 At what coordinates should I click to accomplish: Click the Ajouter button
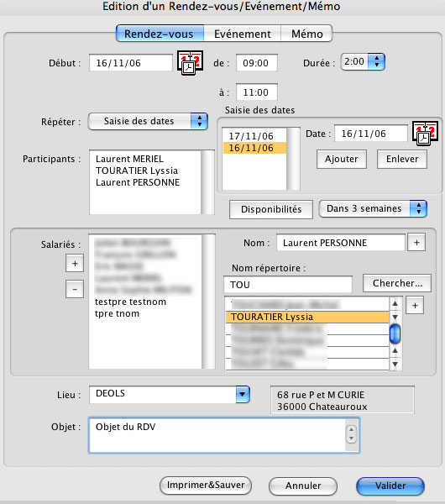tap(342, 159)
